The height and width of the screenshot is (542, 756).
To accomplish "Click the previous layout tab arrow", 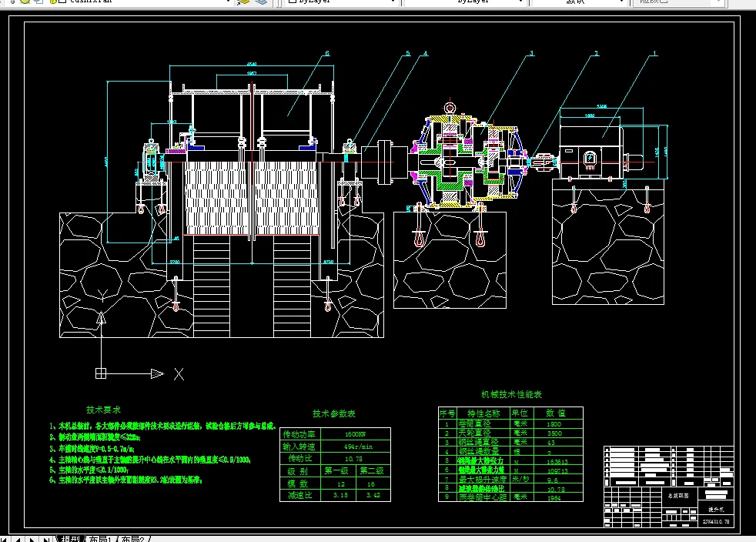I will tap(18, 539).
